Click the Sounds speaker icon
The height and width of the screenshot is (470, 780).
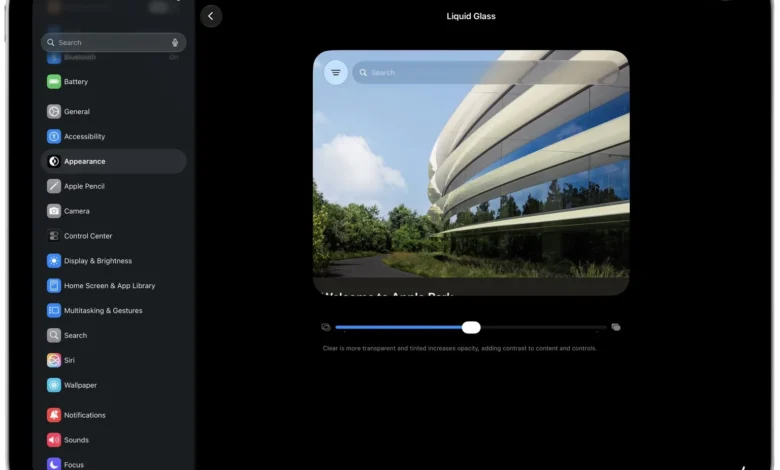pyautogui.click(x=54, y=440)
